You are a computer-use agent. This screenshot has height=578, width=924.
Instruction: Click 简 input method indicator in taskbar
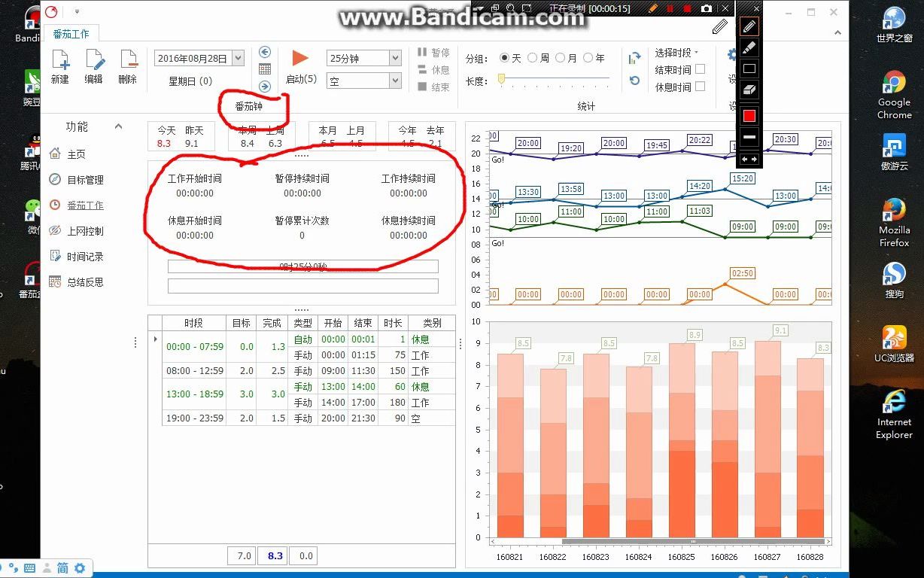pos(62,568)
